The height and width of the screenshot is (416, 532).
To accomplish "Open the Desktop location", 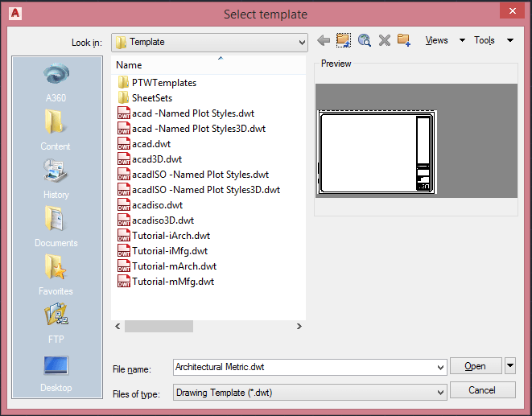I will (x=56, y=373).
